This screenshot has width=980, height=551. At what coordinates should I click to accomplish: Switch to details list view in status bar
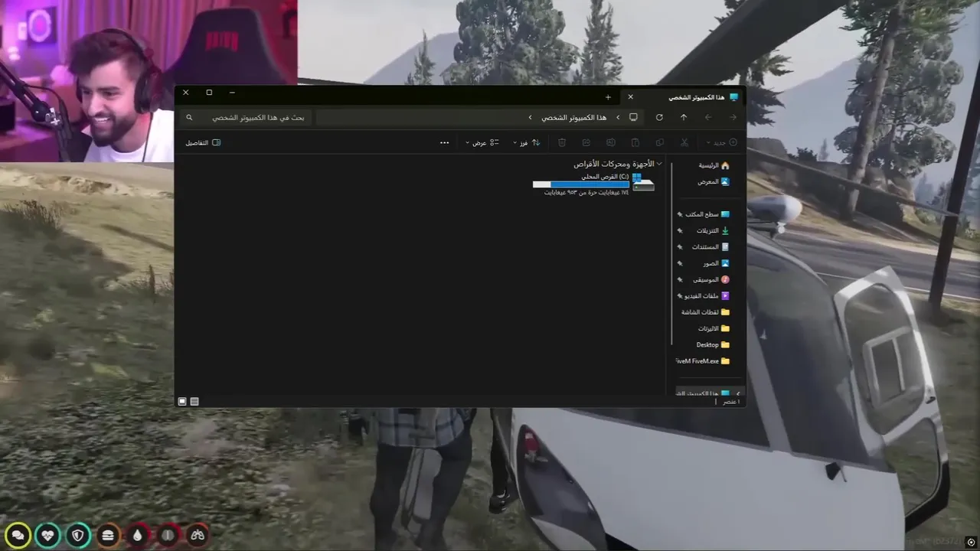[194, 401]
